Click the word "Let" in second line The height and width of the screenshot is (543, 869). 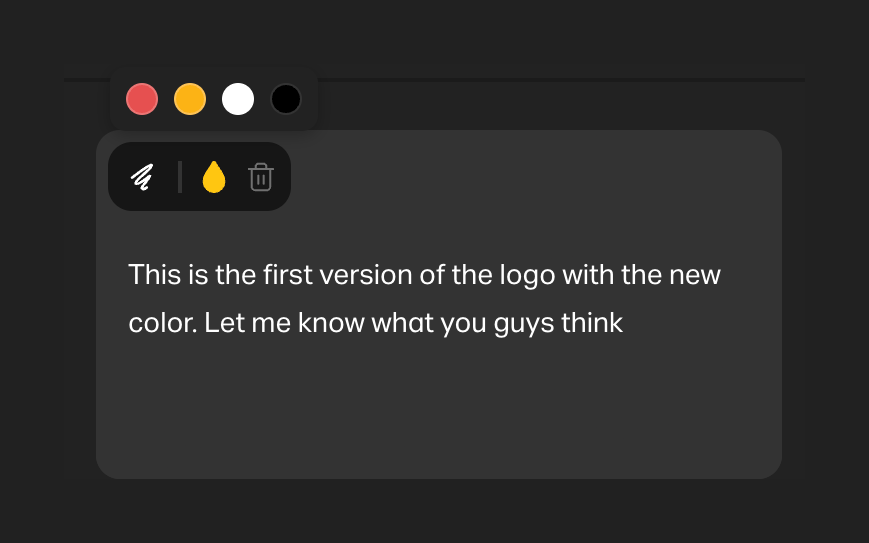pyautogui.click(x=225, y=323)
